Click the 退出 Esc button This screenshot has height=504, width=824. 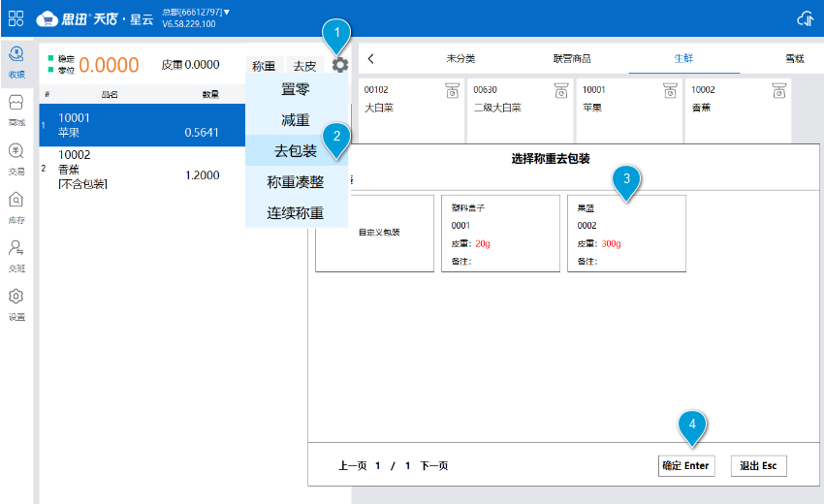point(758,465)
